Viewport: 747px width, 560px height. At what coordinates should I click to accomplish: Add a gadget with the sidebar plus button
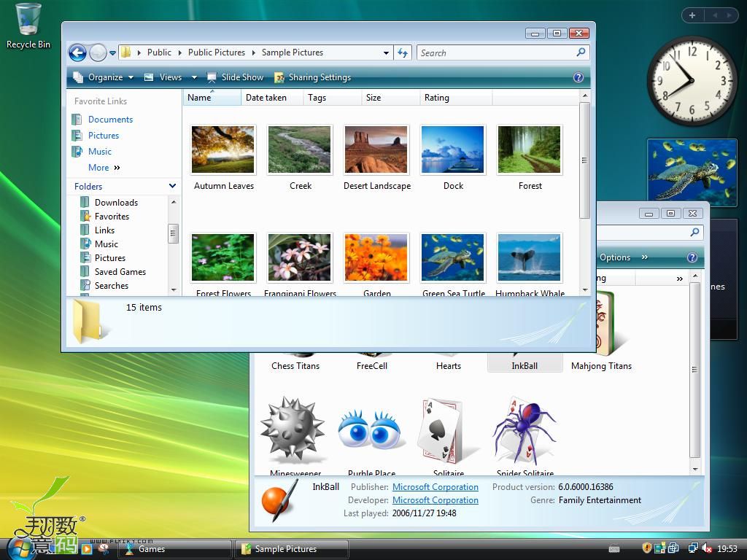[692, 15]
